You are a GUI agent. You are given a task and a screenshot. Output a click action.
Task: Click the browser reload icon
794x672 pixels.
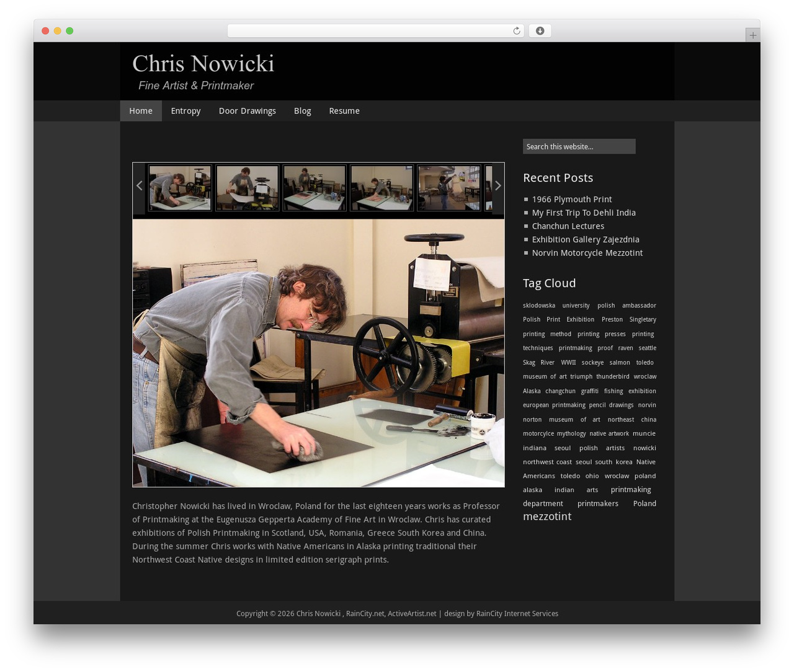(x=516, y=31)
